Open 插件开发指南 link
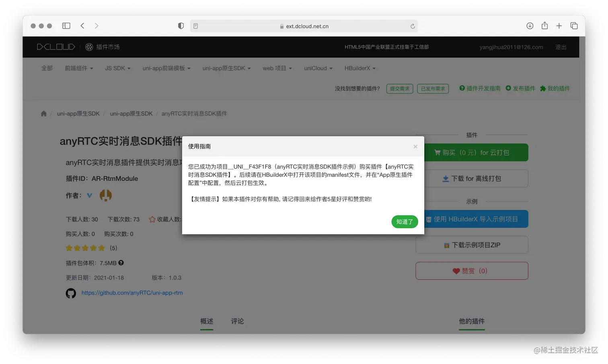Viewport: 608px width, 364px height. pyautogui.click(x=480, y=88)
